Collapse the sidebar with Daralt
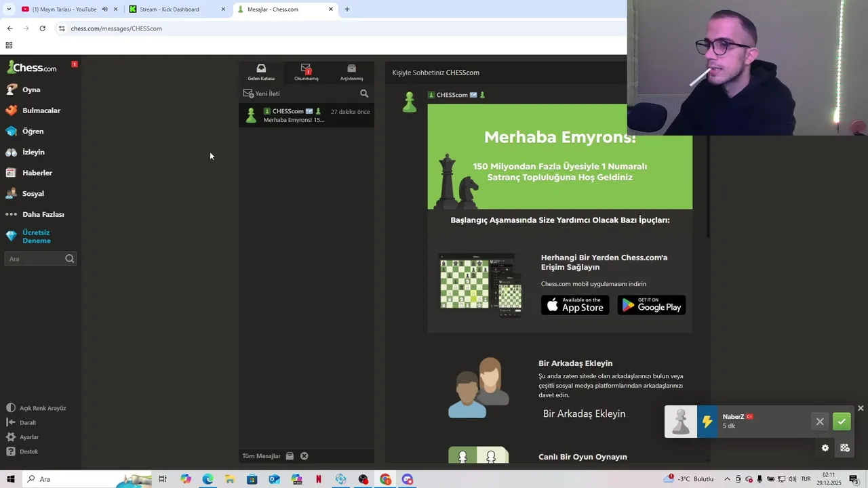 [21, 422]
